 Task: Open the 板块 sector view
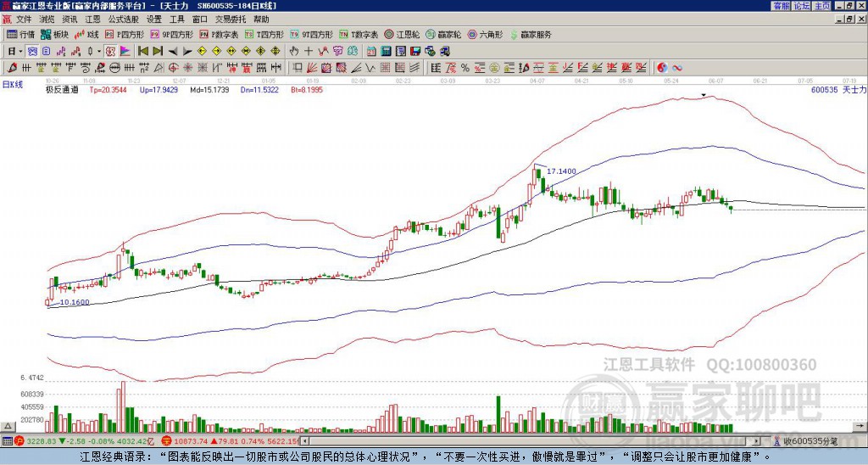(54, 34)
